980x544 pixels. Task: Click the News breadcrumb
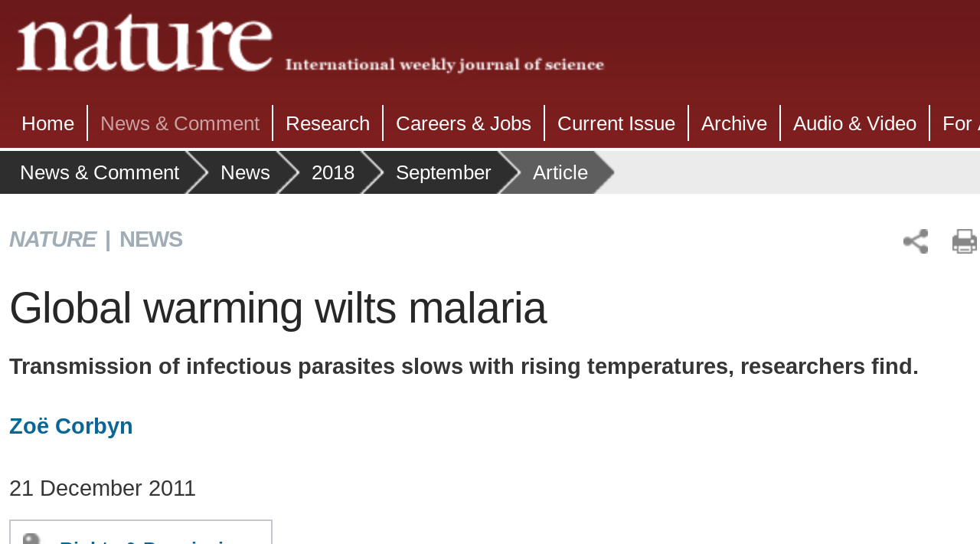pyautogui.click(x=245, y=172)
